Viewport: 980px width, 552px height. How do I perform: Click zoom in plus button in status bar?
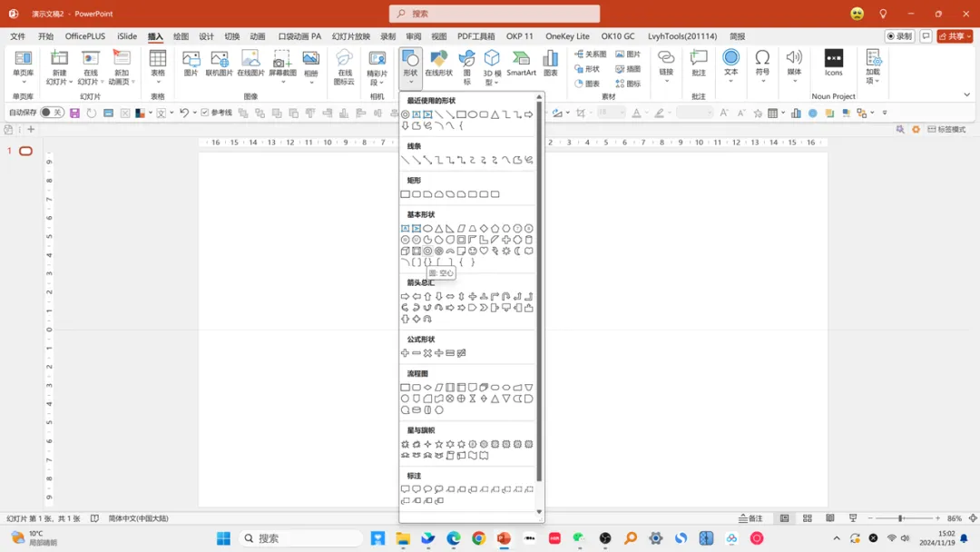click(937, 518)
